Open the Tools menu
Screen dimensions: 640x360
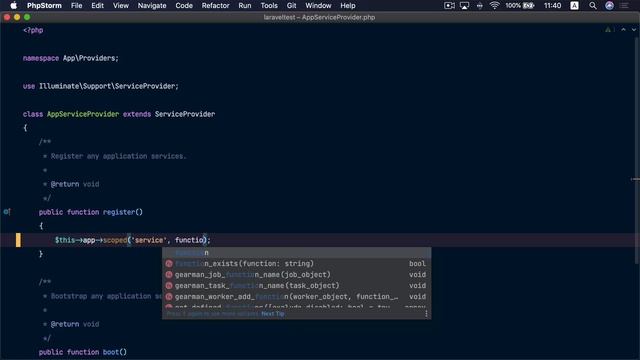coord(269,6)
